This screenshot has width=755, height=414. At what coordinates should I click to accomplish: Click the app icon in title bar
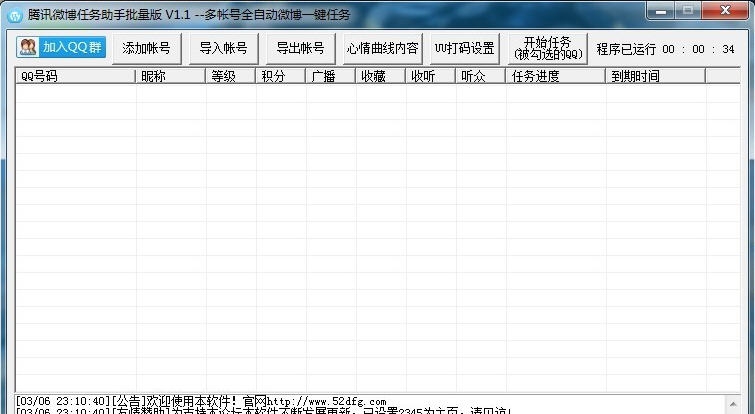point(15,15)
